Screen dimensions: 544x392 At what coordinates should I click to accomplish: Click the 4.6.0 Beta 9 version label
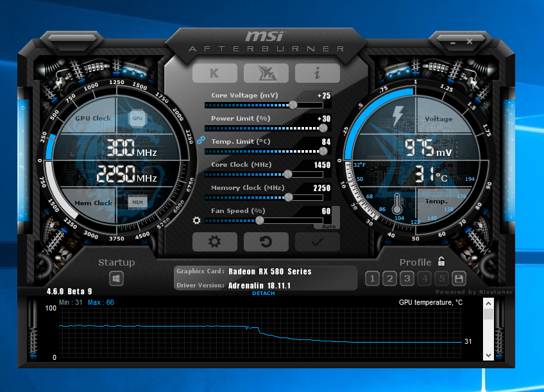click(69, 291)
